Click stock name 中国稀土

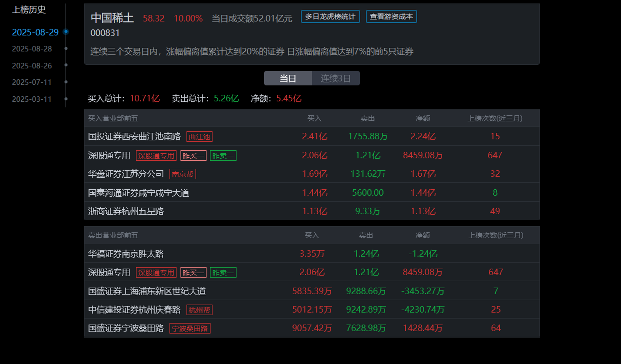point(112,18)
